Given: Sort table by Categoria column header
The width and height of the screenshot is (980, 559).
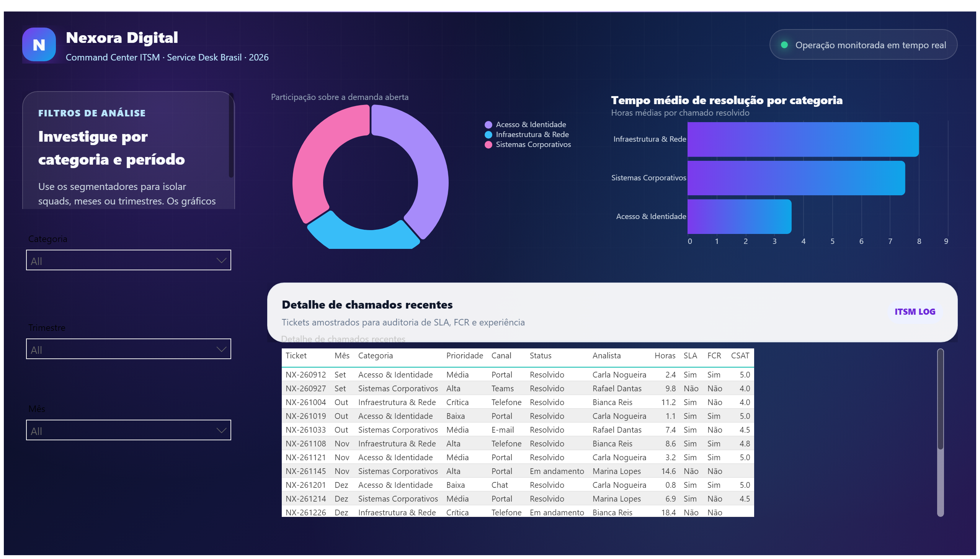Looking at the screenshot, I should [x=375, y=356].
